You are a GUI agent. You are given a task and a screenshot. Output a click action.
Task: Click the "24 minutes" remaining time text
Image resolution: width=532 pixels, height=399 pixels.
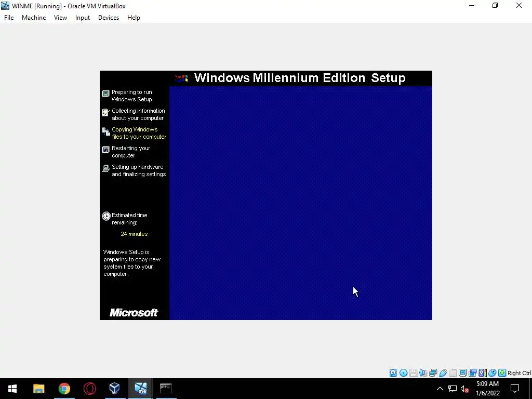pos(134,234)
